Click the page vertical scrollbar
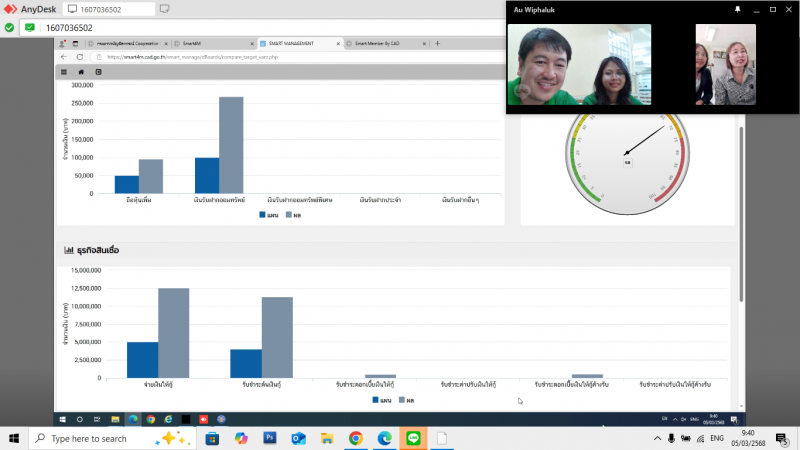The height and width of the screenshot is (450, 800). (x=741, y=214)
